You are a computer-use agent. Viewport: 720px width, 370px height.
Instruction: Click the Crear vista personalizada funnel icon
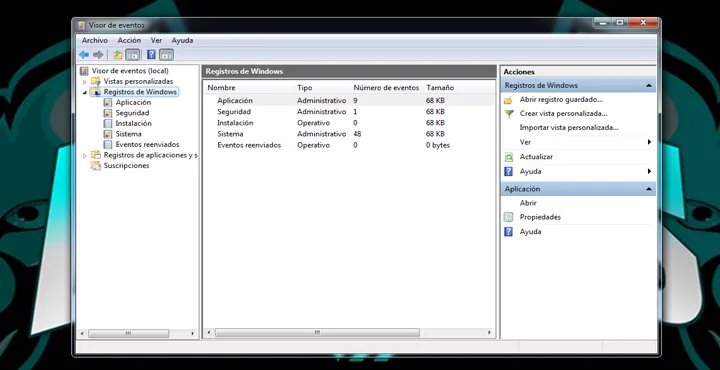point(509,114)
